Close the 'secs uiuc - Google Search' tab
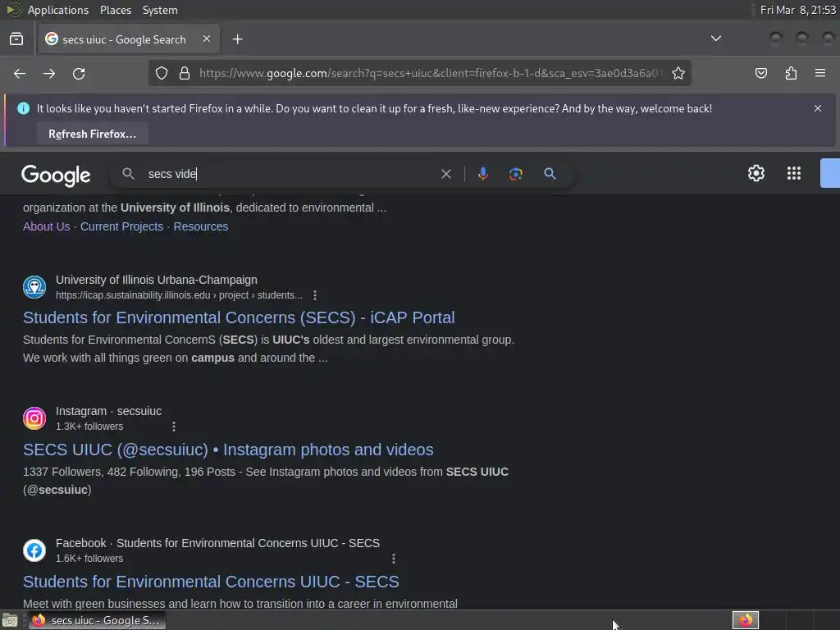This screenshot has height=630, width=840. point(207,39)
